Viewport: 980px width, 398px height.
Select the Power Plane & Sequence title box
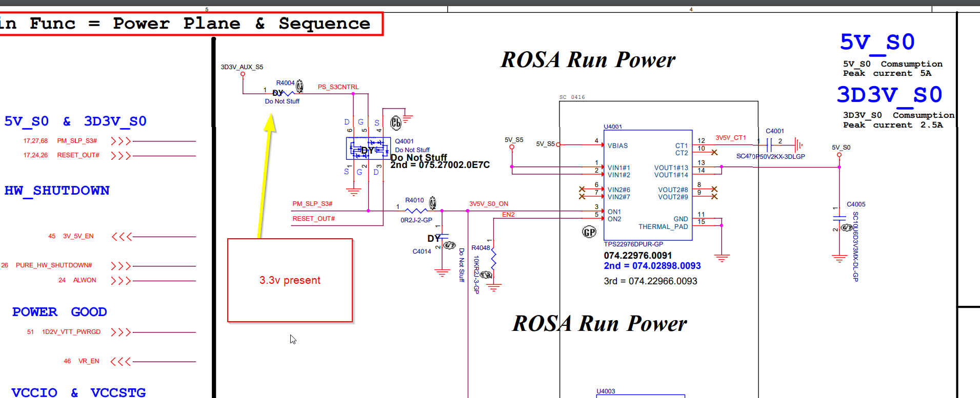click(191, 24)
